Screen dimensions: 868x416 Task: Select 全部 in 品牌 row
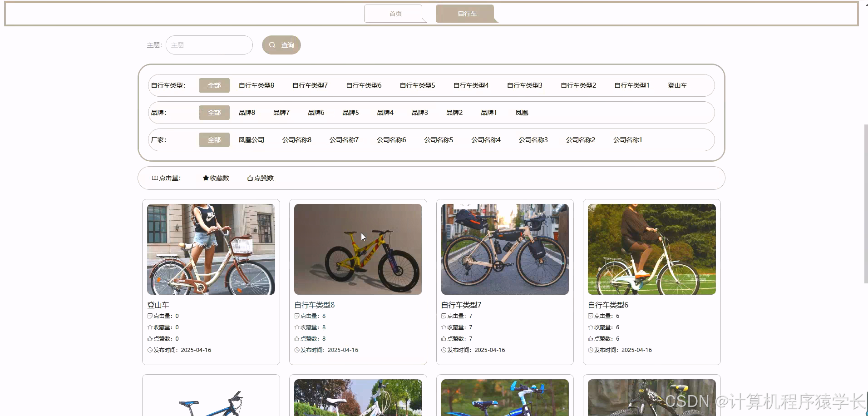(214, 113)
